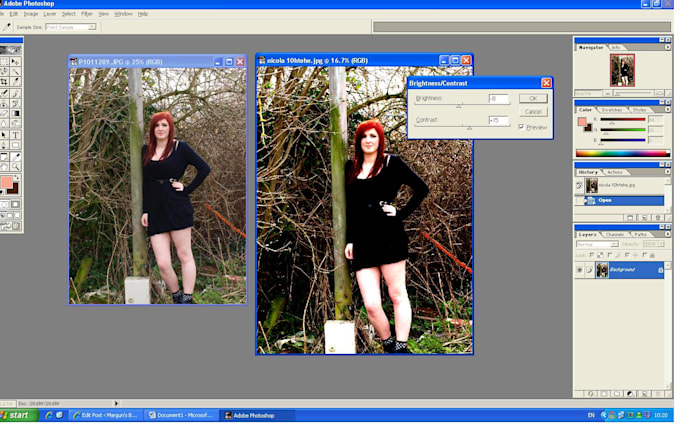Select the Healing Brush tool
The width and height of the screenshot is (680, 425).
[x=4, y=93]
